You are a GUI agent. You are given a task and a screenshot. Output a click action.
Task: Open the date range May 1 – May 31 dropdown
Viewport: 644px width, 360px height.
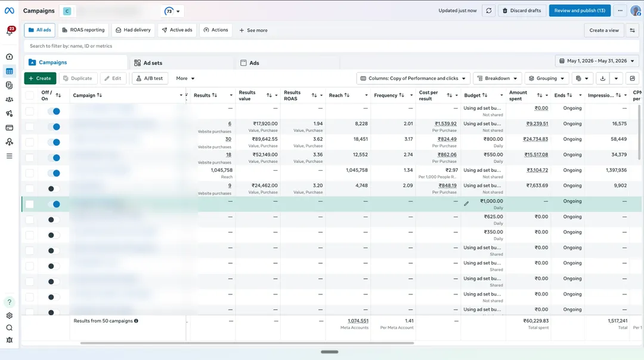click(597, 61)
